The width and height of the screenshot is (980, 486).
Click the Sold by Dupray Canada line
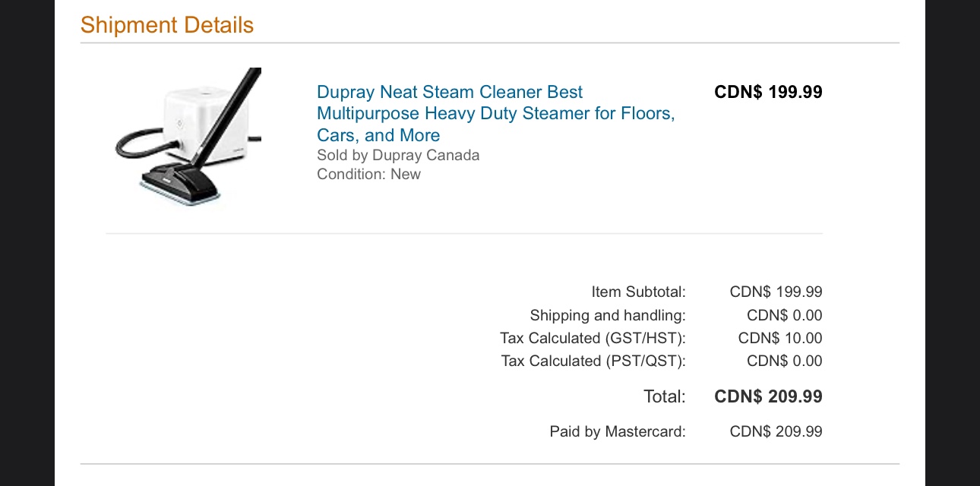pos(398,155)
